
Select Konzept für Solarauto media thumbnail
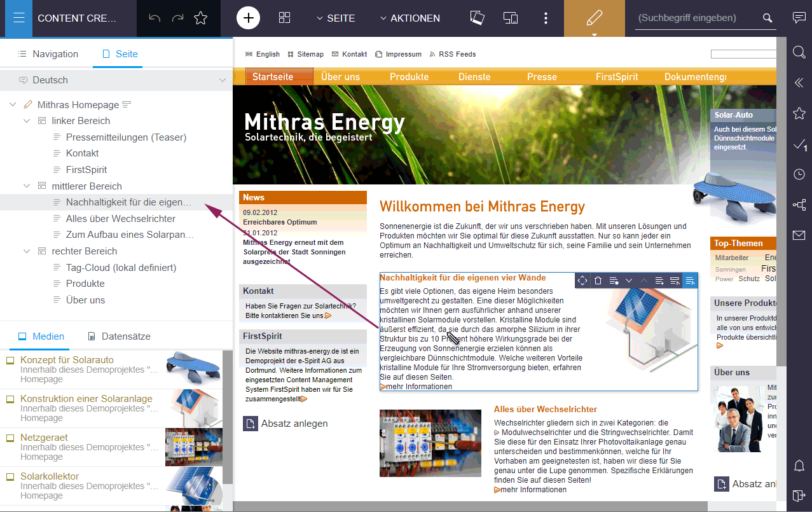(194, 370)
